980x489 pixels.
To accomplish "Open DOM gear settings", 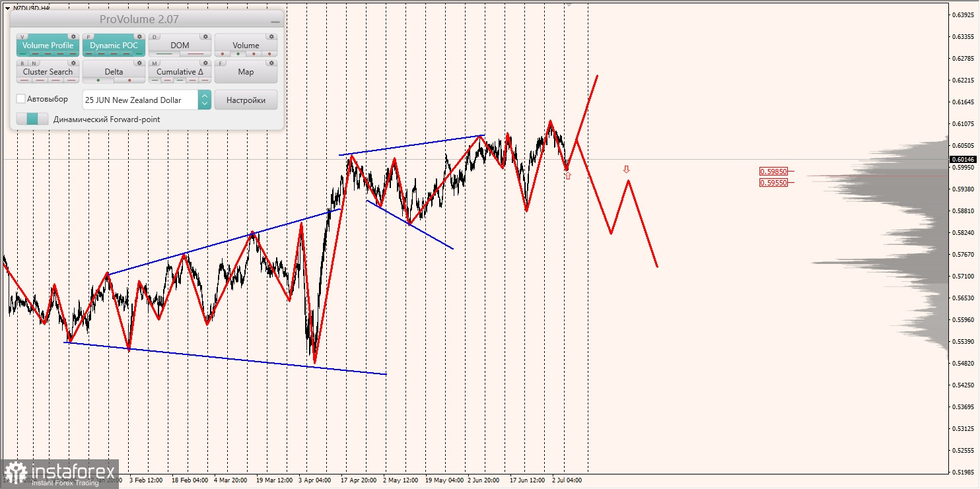I will pyautogui.click(x=205, y=37).
